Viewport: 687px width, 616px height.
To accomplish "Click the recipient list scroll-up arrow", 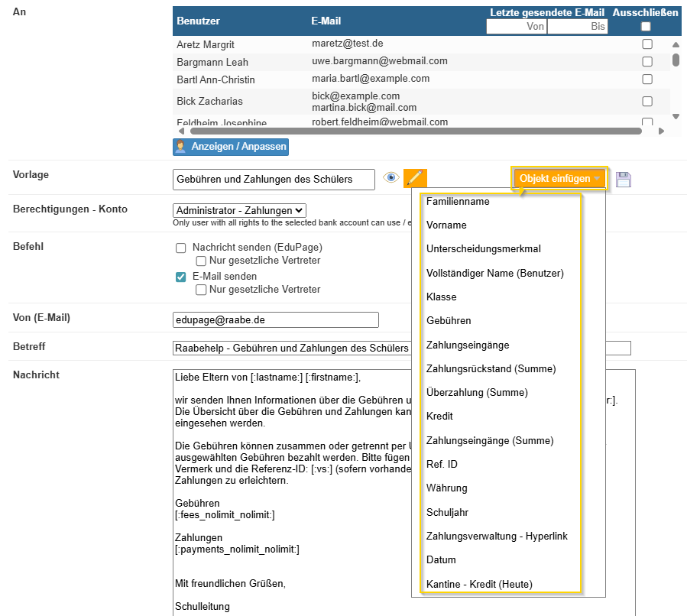I will tap(676, 44).
